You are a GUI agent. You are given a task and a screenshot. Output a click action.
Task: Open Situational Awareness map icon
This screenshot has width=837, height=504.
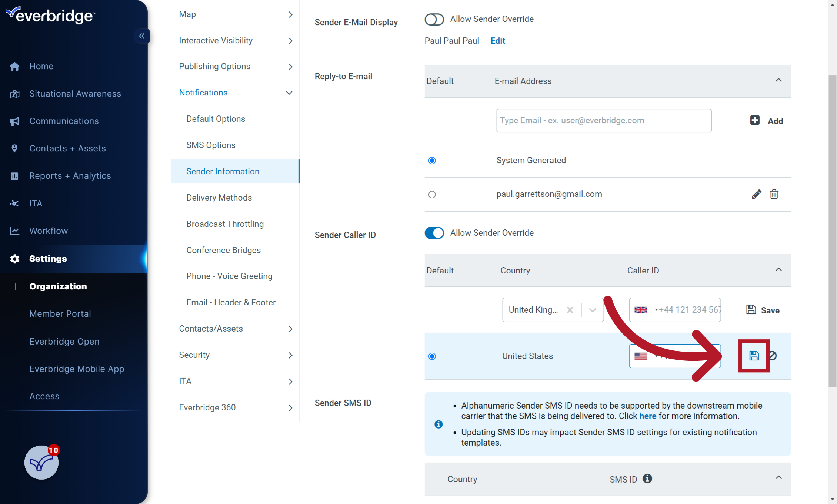pos(14,94)
